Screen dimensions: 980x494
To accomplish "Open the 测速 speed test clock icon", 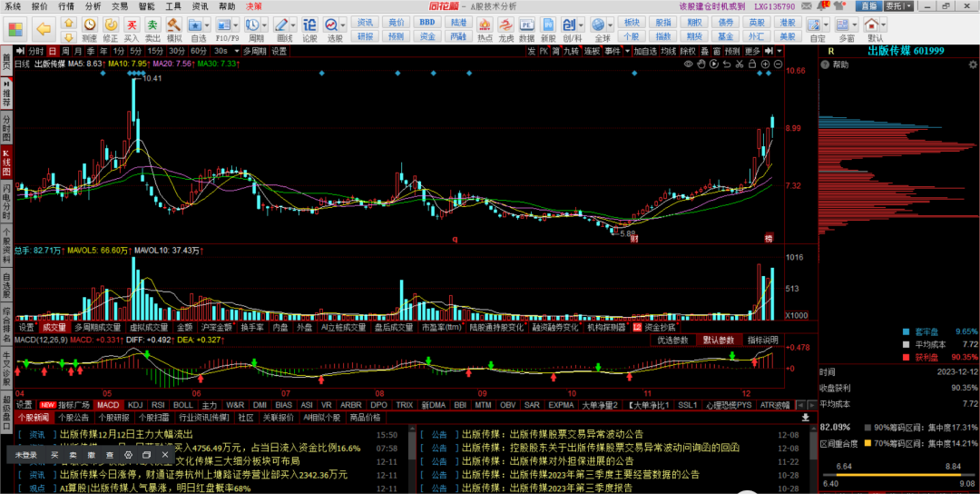I will [90, 25].
